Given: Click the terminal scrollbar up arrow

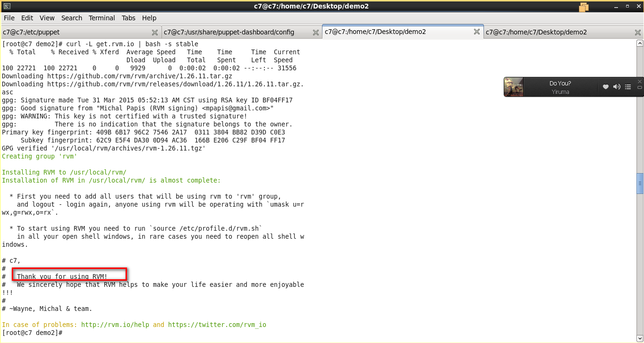Looking at the screenshot, I should [640, 43].
